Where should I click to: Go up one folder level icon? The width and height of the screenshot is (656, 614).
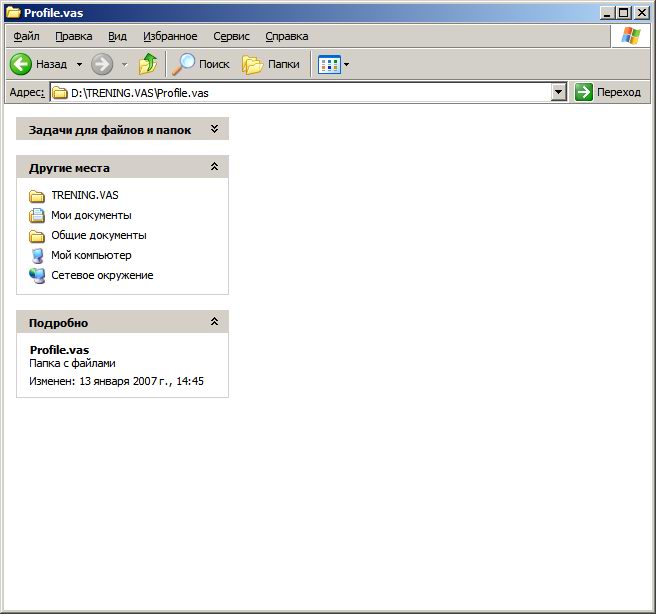point(148,64)
